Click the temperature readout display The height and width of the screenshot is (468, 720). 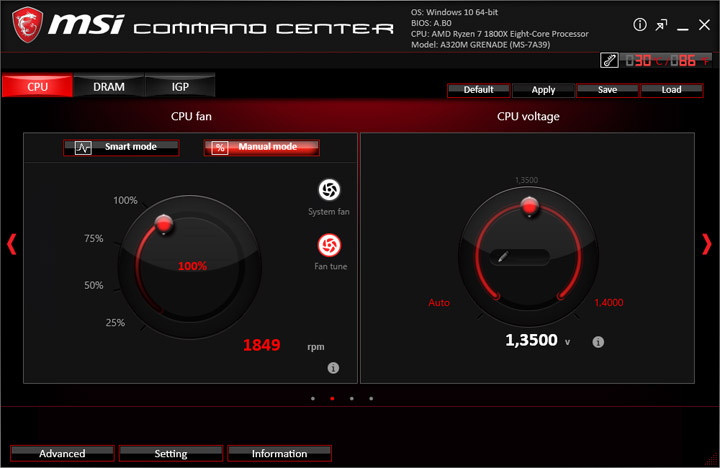coord(667,61)
